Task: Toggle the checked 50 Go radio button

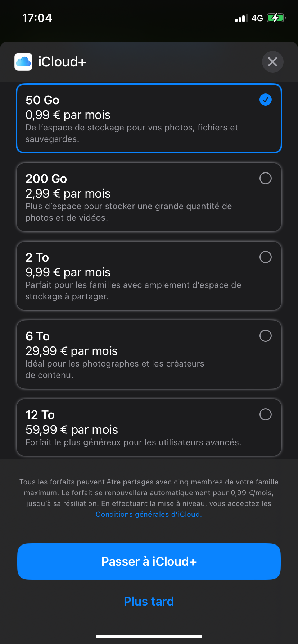Action: tap(266, 100)
